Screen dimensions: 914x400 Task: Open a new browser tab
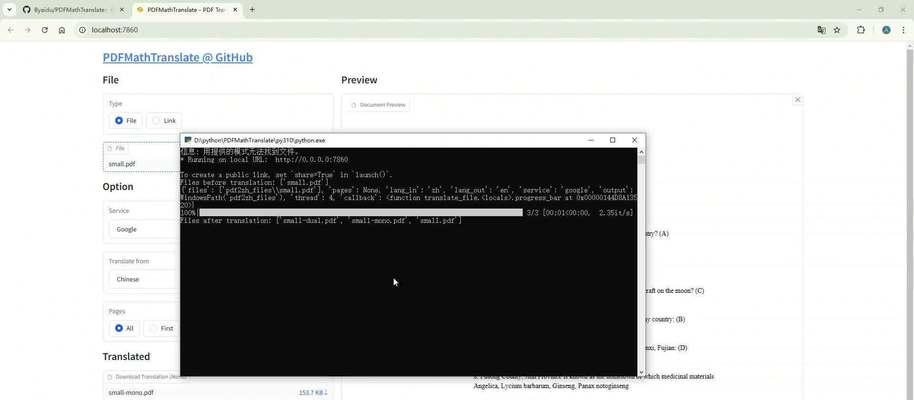[252, 10]
